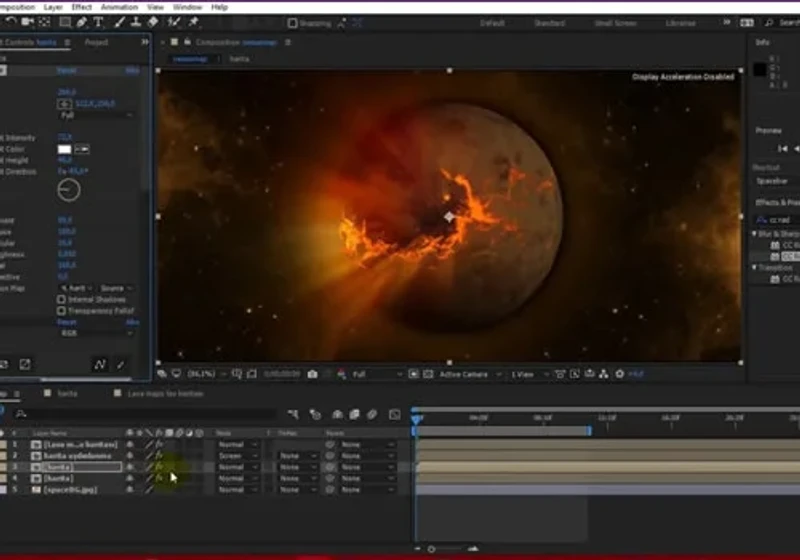Select the Type tool in toolbar
Image resolution: width=800 pixels, height=560 pixels.
point(98,22)
